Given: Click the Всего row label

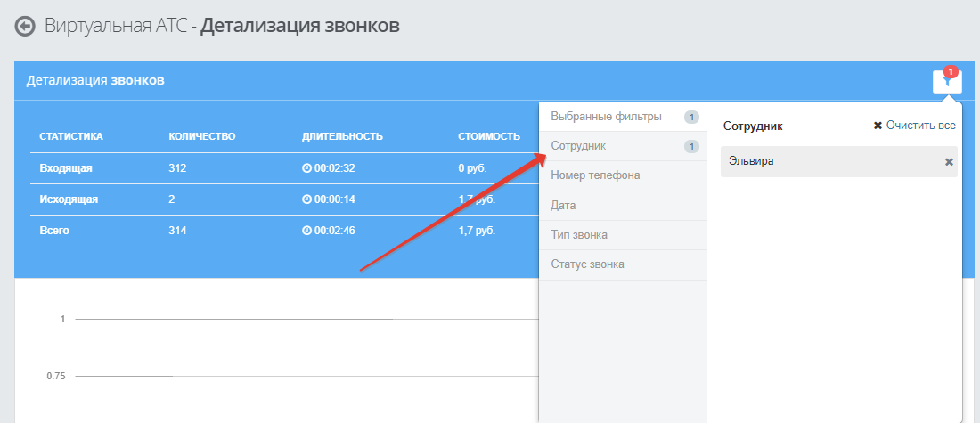Looking at the screenshot, I should pyautogui.click(x=54, y=231).
